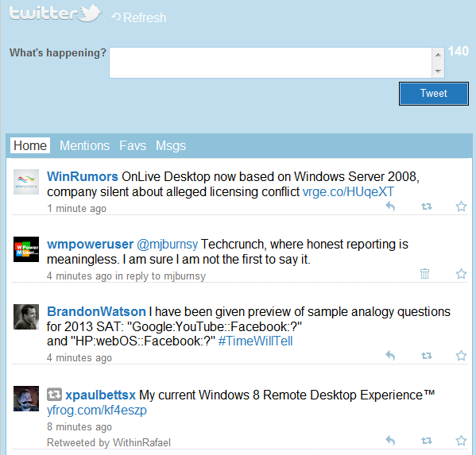The image size is (476, 455).
Task: Open BrandonWatson avatar image
Action: (26, 317)
